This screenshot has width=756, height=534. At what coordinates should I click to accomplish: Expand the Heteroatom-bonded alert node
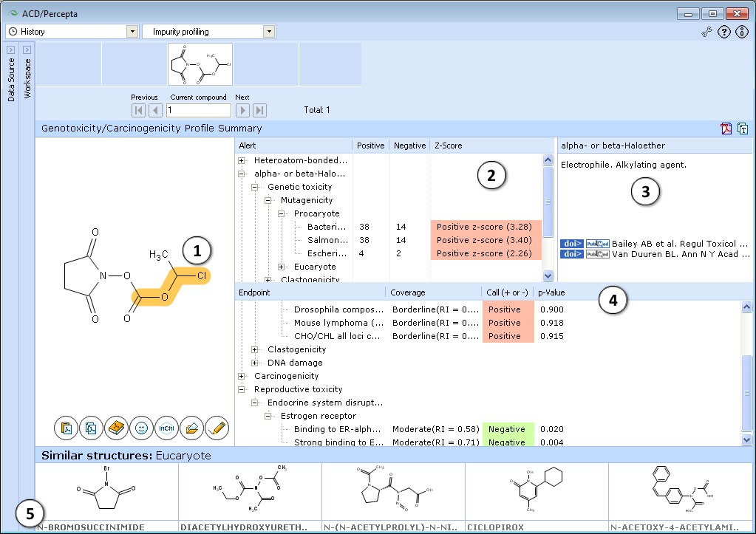(242, 160)
